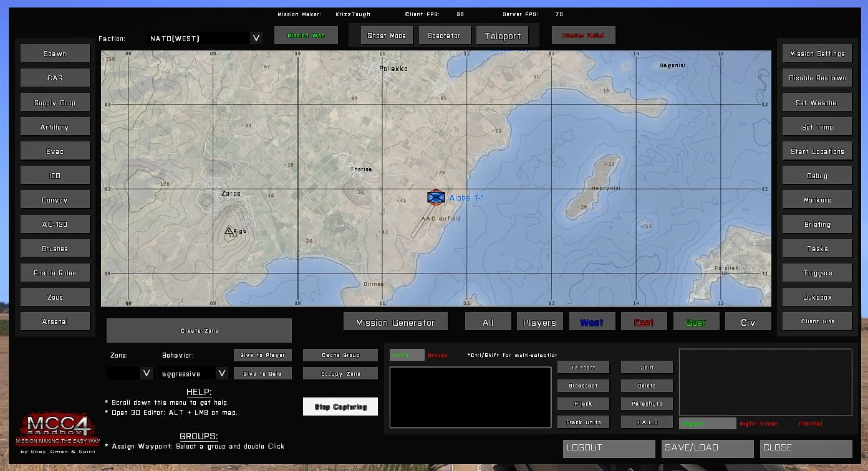Declare Mission Failed
Image resolution: width=868 pixels, height=471 pixels.
pos(584,36)
